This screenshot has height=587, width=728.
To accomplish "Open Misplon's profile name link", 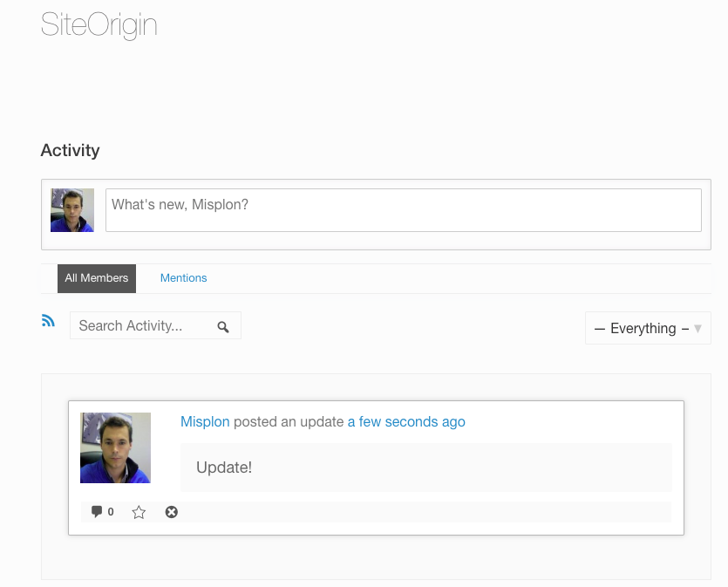I will [205, 421].
